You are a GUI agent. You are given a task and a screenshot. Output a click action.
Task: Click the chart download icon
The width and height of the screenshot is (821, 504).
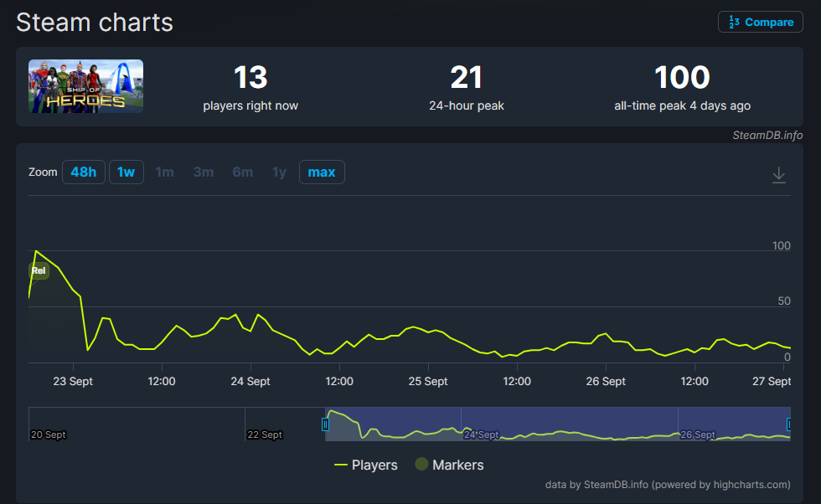(x=778, y=175)
